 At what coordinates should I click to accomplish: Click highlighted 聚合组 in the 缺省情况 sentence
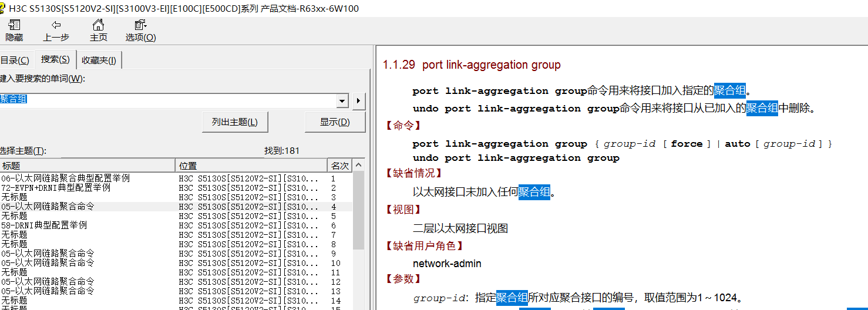pos(534,192)
